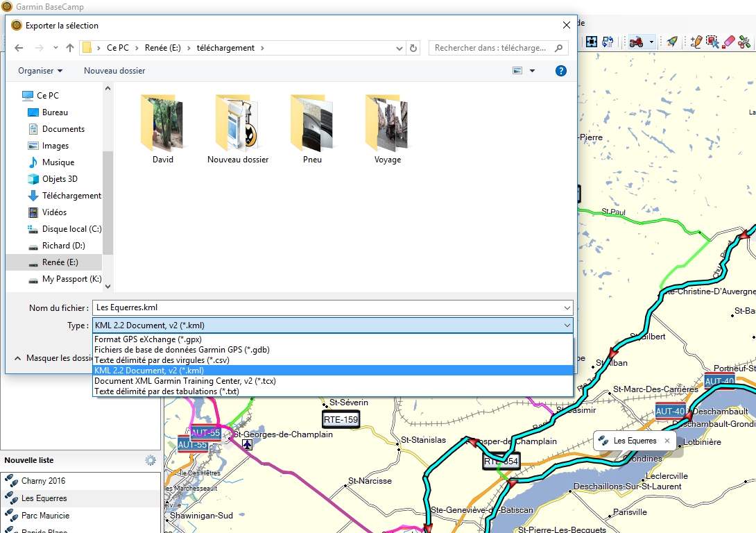The image size is (756, 533).
Task: Select Vidéos in navigation pane
Action: [47, 212]
